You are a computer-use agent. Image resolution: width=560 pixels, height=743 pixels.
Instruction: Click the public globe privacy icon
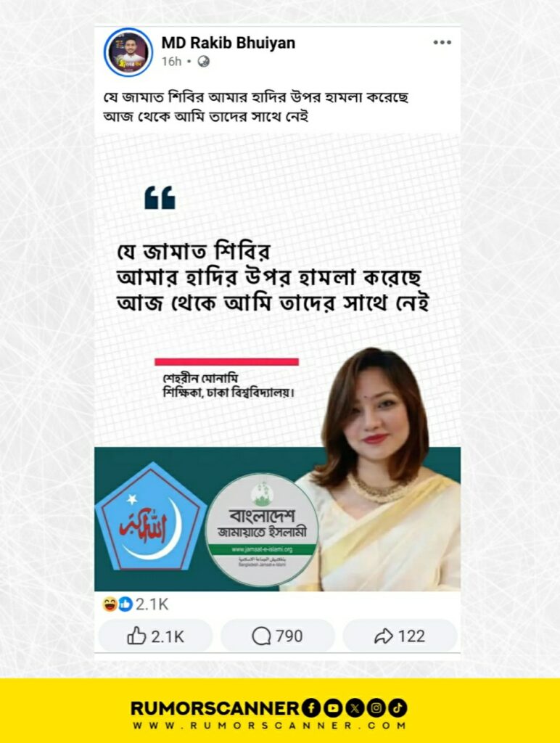[204, 62]
